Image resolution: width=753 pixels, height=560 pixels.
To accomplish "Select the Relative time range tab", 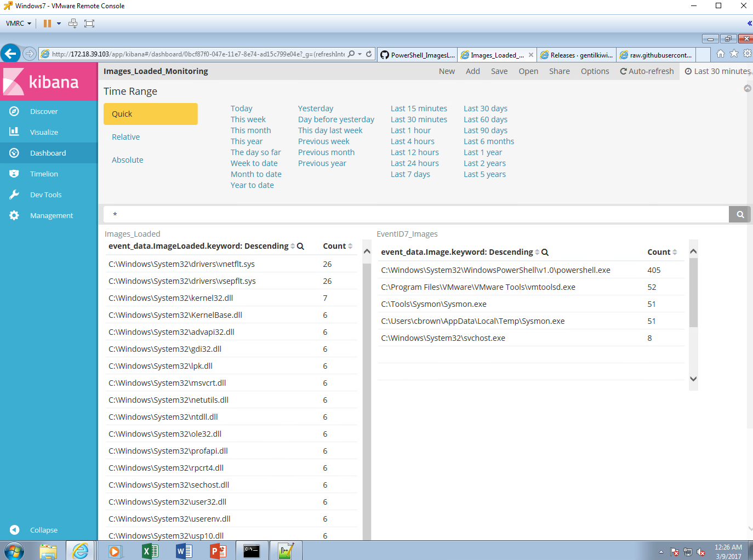I will pyautogui.click(x=125, y=137).
